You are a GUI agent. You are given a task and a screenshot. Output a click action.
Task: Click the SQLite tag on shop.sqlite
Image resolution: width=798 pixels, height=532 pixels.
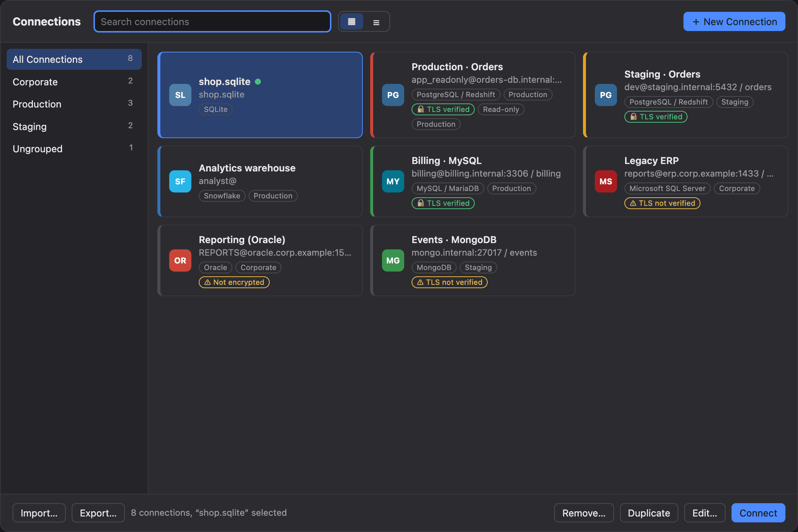tap(216, 109)
